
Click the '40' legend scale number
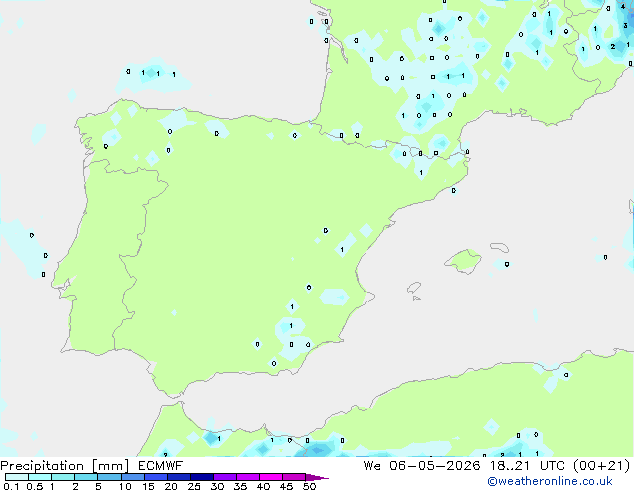pyautogui.click(x=263, y=486)
